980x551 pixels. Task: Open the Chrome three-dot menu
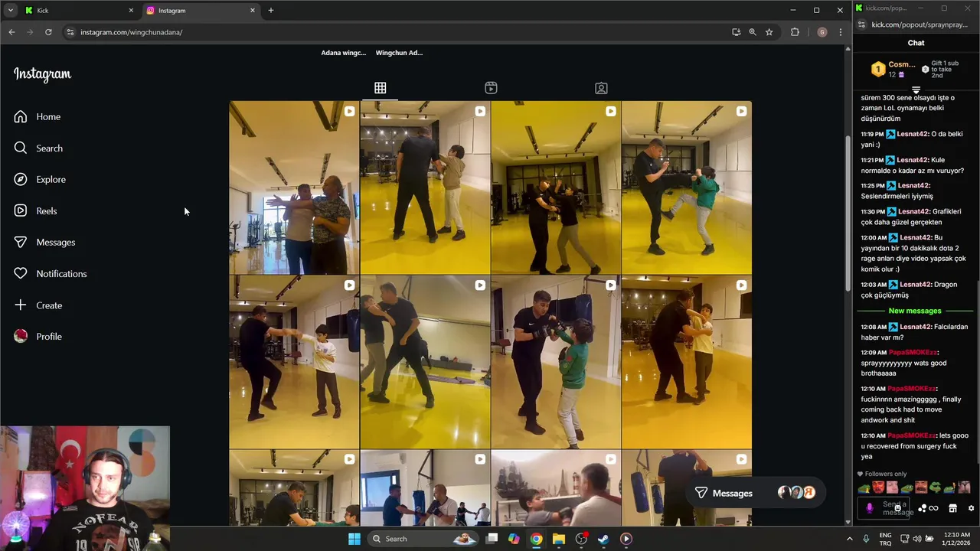coord(841,32)
